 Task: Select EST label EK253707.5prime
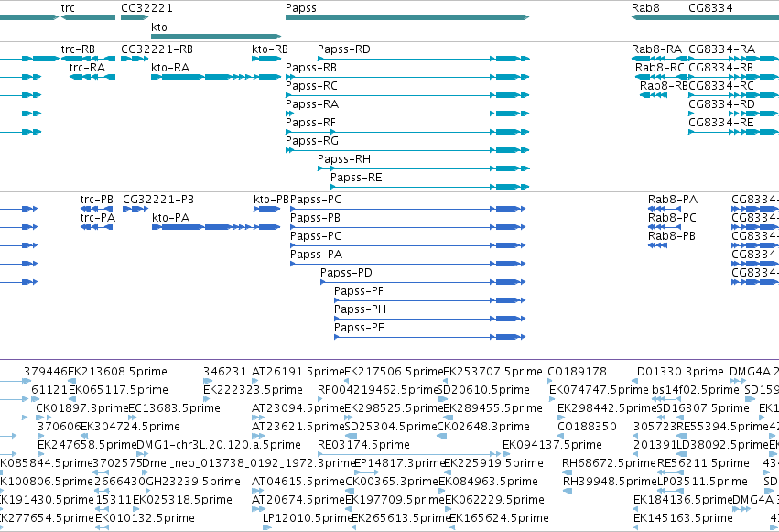click(x=492, y=372)
